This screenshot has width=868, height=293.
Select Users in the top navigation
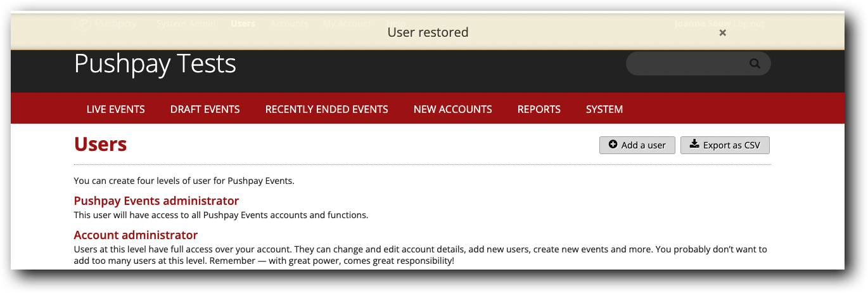click(x=243, y=23)
